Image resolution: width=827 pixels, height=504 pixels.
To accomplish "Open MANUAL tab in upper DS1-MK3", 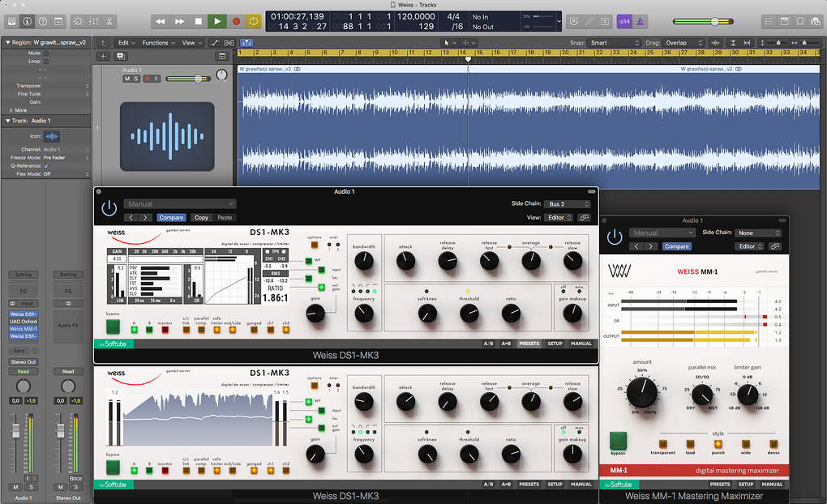I will click(581, 344).
